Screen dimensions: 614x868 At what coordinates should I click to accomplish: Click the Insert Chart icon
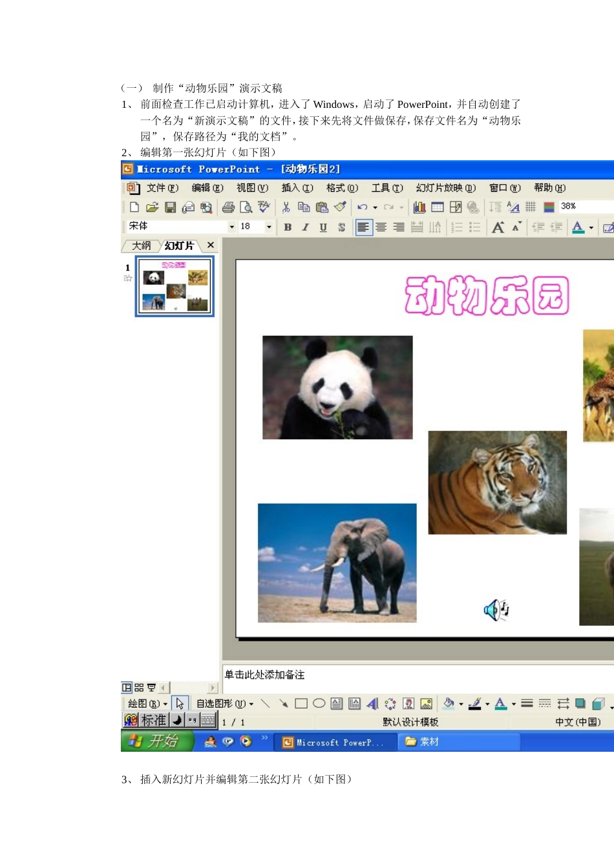(419, 207)
